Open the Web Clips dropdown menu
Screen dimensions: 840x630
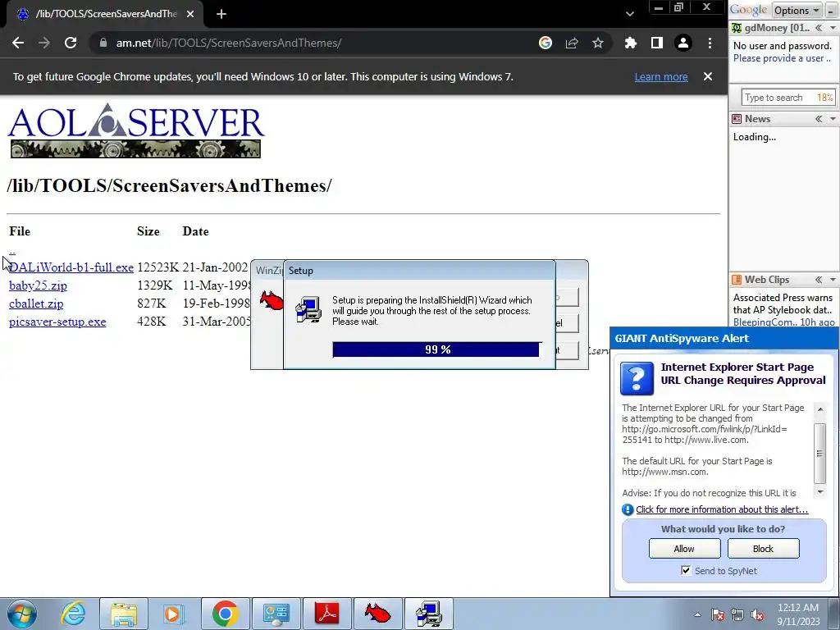833,280
